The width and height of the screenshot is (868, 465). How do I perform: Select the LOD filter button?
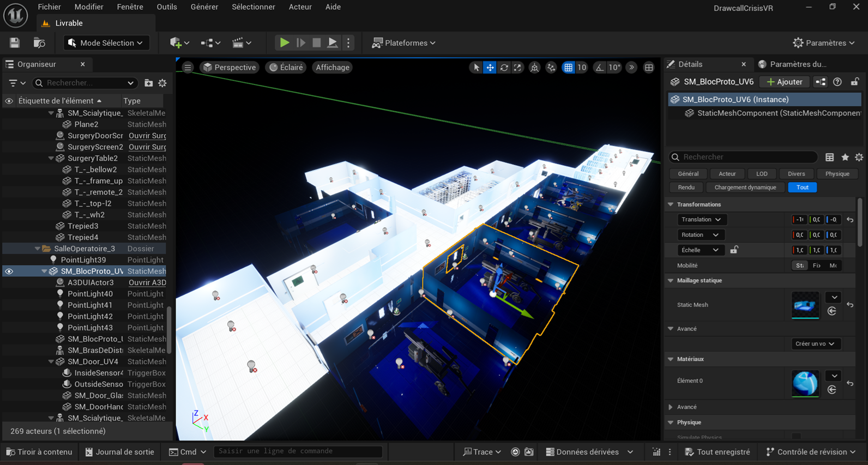762,174
